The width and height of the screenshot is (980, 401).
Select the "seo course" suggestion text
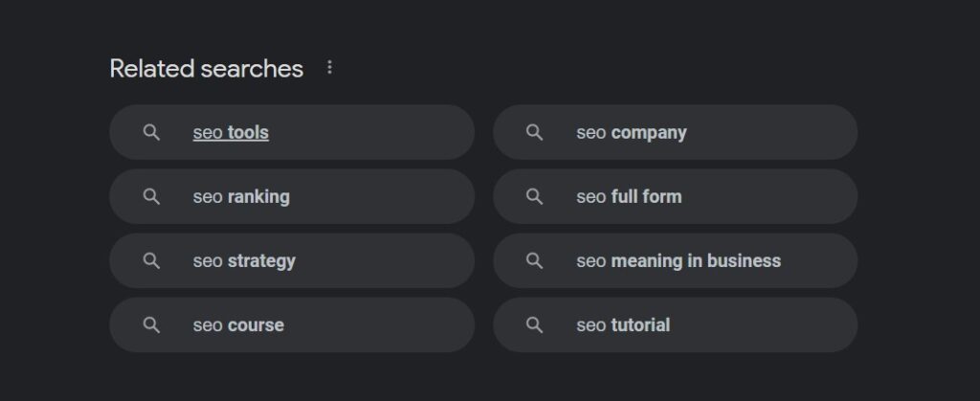pos(238,324)
